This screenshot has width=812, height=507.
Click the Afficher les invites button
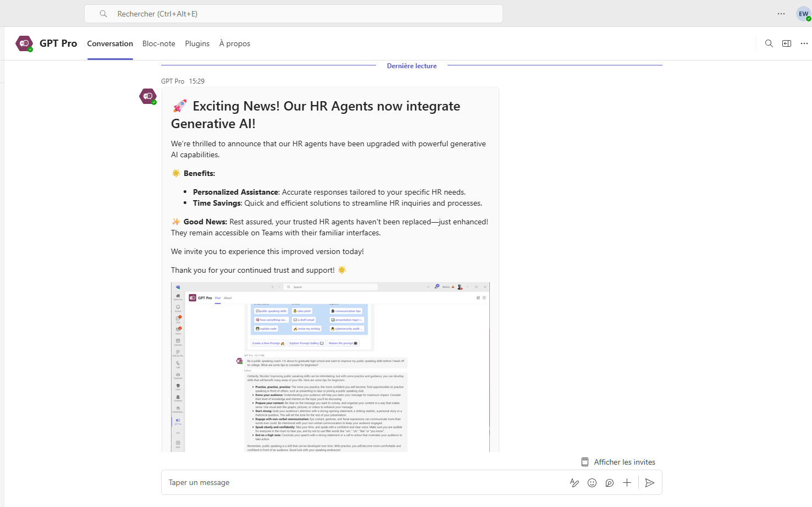click(x=618, y=462)
